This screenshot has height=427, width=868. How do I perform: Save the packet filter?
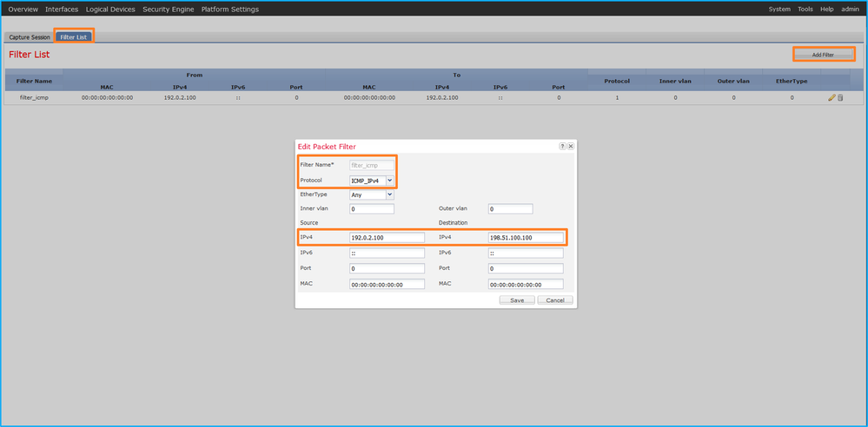(x=516, y=300)
